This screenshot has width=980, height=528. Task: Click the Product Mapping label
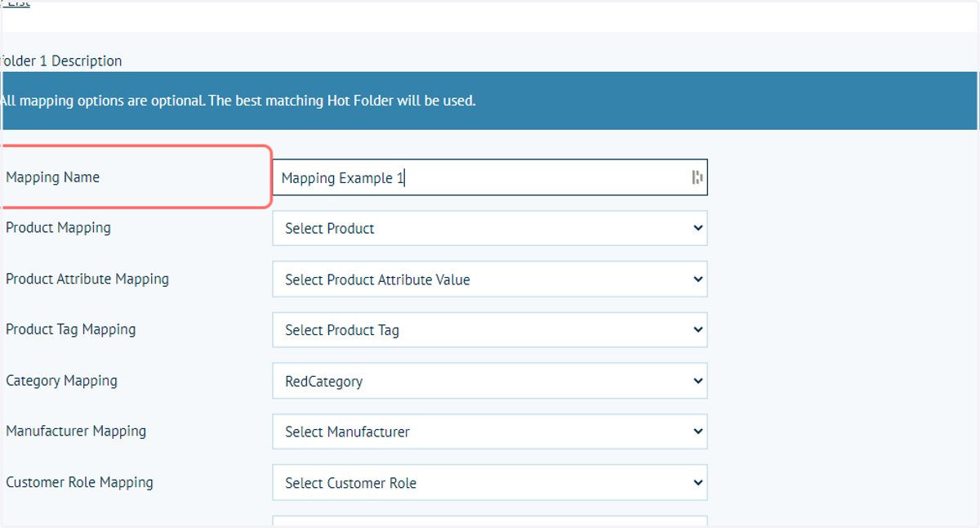point(58,228)
